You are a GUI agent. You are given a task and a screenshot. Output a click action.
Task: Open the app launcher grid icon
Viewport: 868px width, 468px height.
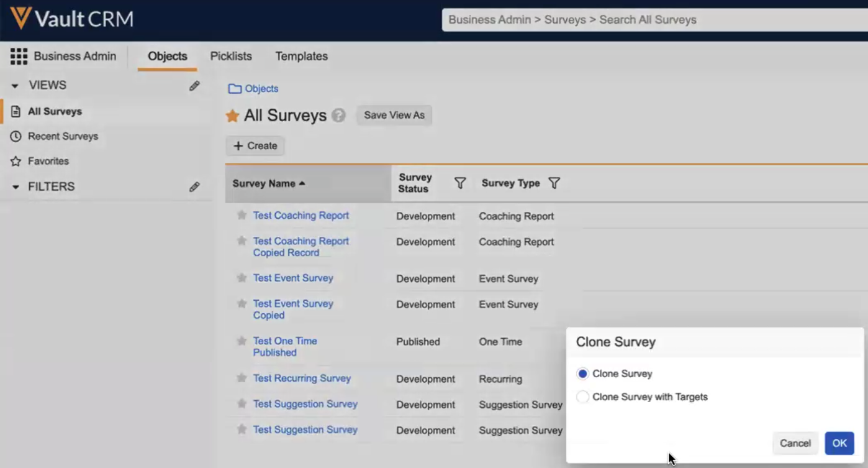click(19, 57)
